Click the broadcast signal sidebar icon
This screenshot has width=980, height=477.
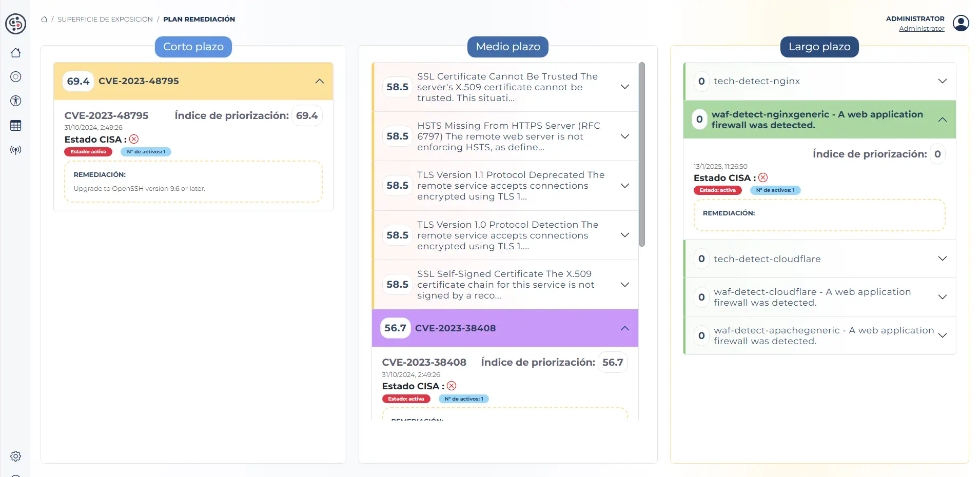[16, 150]
